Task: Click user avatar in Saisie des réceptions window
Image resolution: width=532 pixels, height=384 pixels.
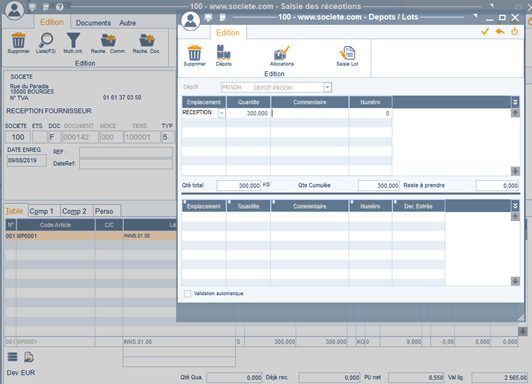Action: 14,10
